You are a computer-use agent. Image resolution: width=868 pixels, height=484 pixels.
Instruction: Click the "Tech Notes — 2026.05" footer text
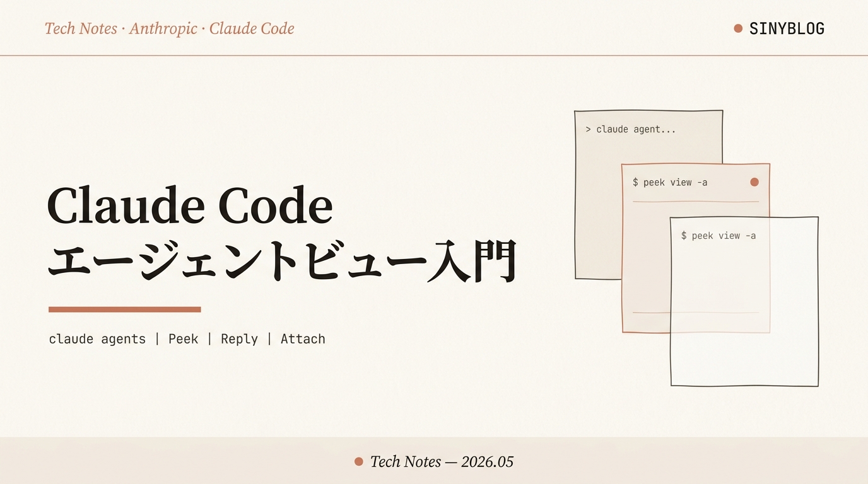442,462
